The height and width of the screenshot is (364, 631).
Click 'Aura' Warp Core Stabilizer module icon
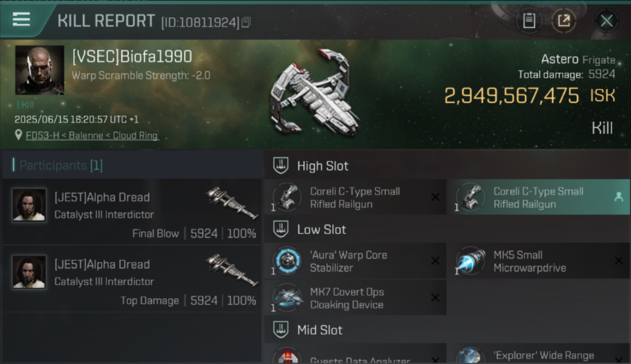[x=287, y=261]
